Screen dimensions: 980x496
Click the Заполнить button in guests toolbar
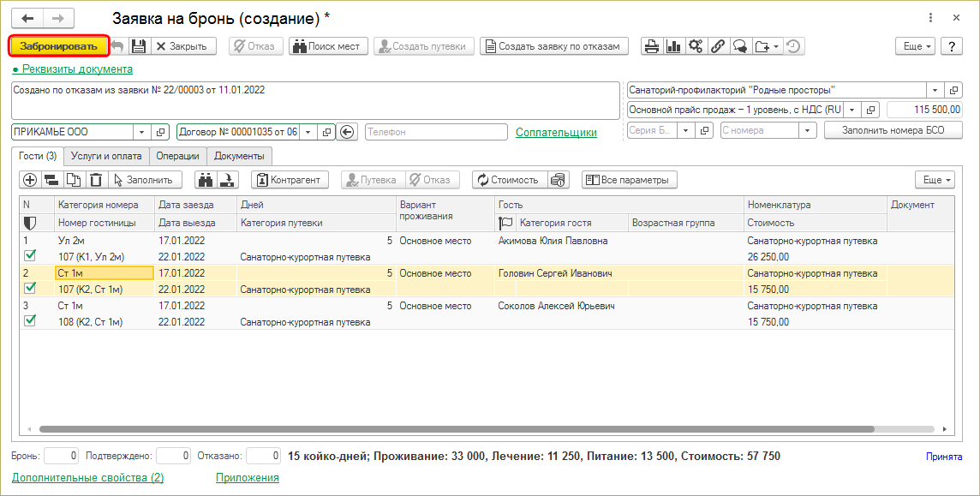click(x=145, y=180)
